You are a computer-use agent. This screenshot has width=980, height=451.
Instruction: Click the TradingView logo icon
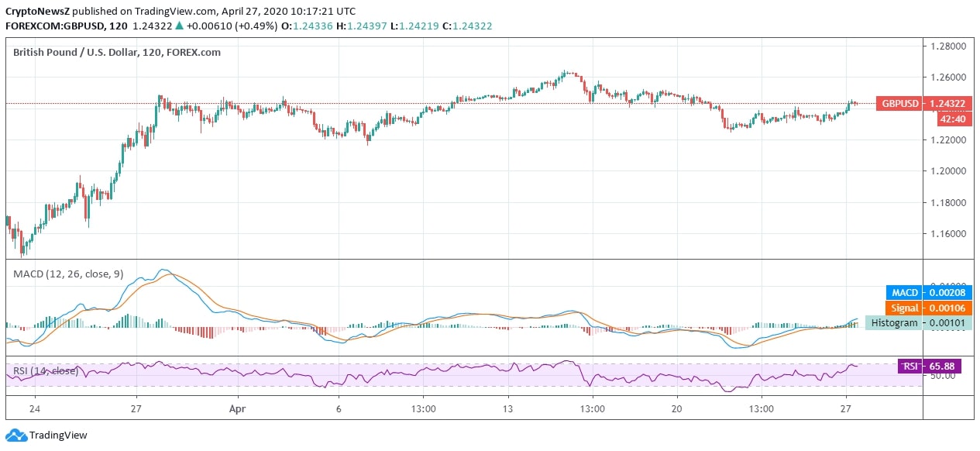tap(15, 436)
